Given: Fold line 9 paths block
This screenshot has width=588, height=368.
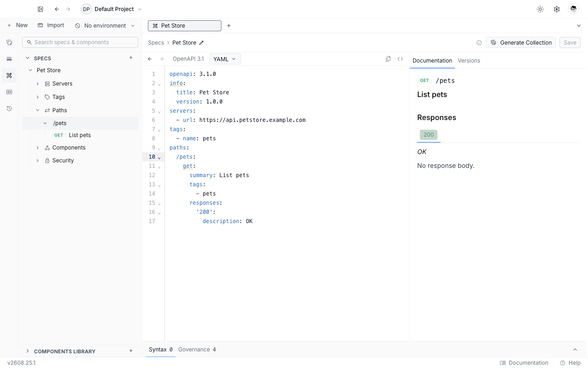Looking at the screenshot, I should click(x=159, y=149).
